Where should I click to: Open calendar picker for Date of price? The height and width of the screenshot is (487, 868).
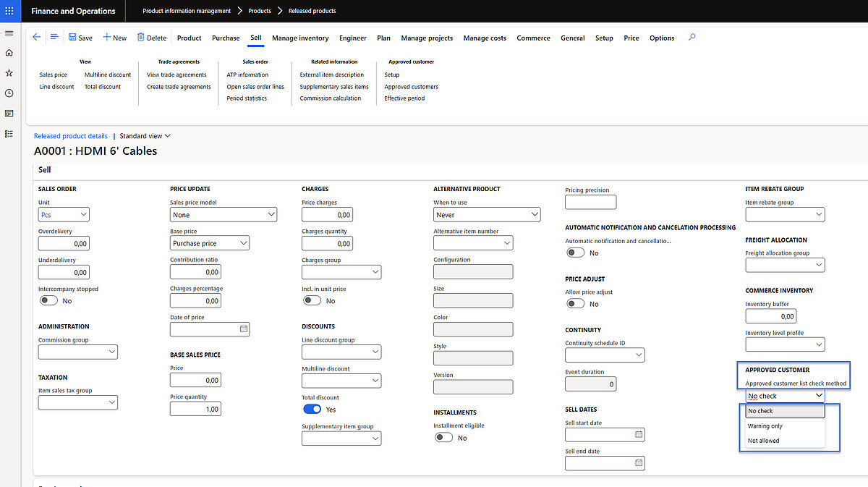coord(244,329)
